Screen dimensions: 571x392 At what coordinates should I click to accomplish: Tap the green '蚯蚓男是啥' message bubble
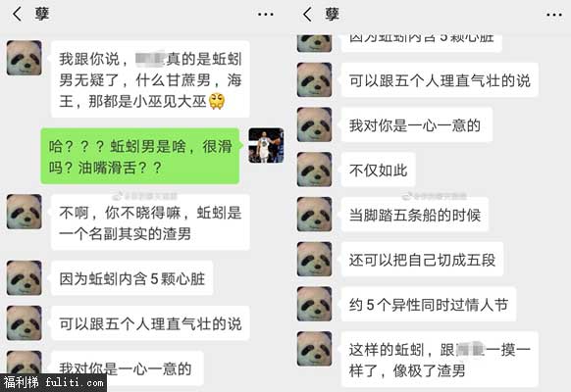140,157
